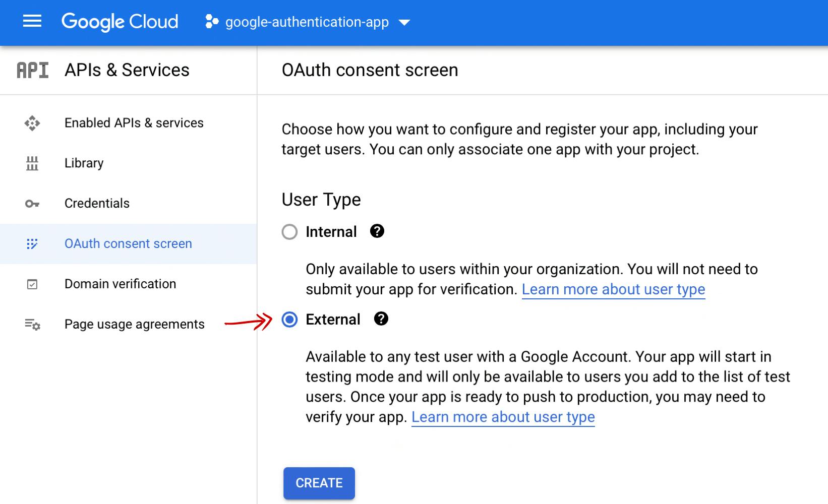The image size is (828, 504).
Task: Click the Library icon in sidebar
Action: pyautogui.click(x=32, y=163)
